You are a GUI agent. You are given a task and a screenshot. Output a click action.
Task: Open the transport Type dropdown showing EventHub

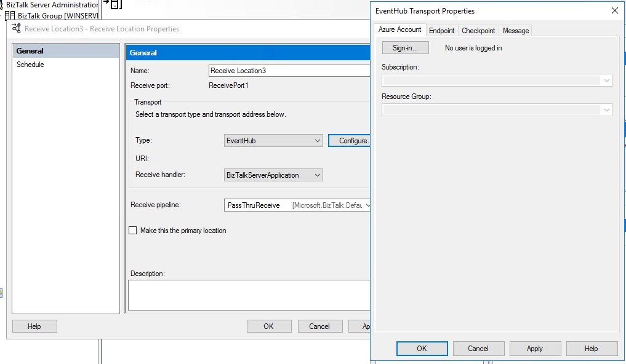point(316,140)
